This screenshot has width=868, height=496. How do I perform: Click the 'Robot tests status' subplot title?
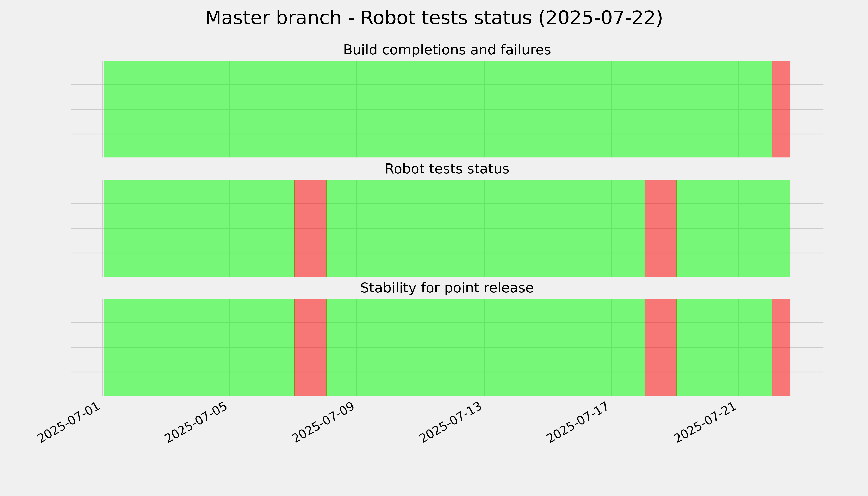447,169
